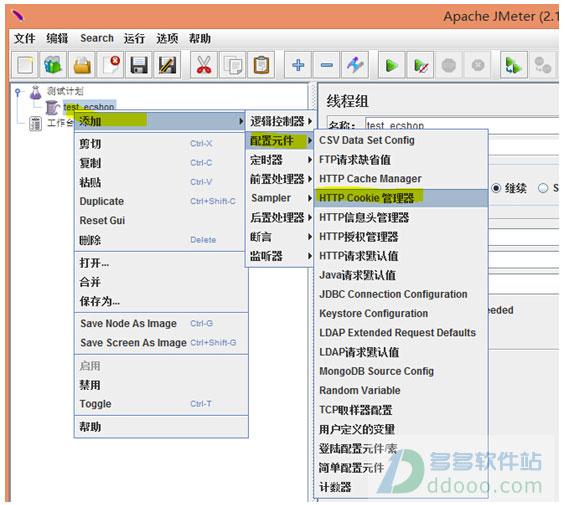
Task: Expand the 添加 submenu
Action: (160, 121)
